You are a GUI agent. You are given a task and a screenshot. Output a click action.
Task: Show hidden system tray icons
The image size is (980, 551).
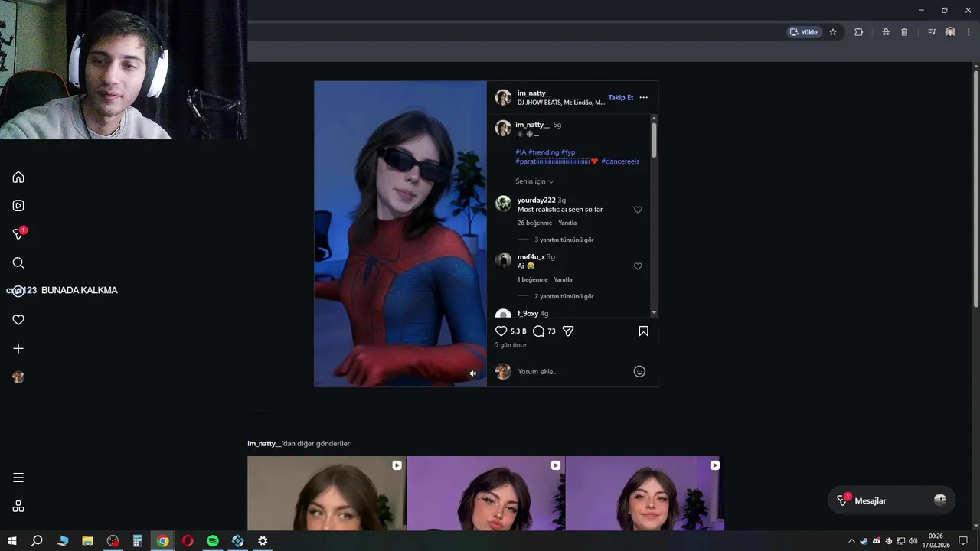tap(851, 541)
